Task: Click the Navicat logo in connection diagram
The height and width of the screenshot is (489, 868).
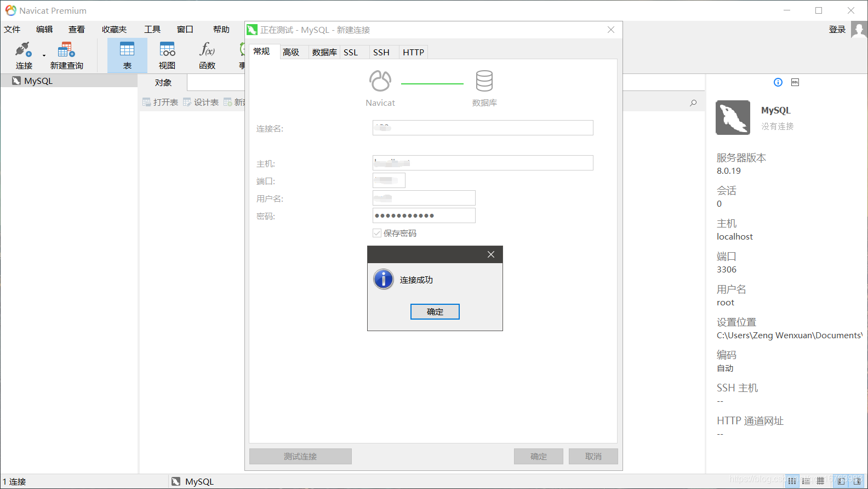Action: tap(380, 81)
